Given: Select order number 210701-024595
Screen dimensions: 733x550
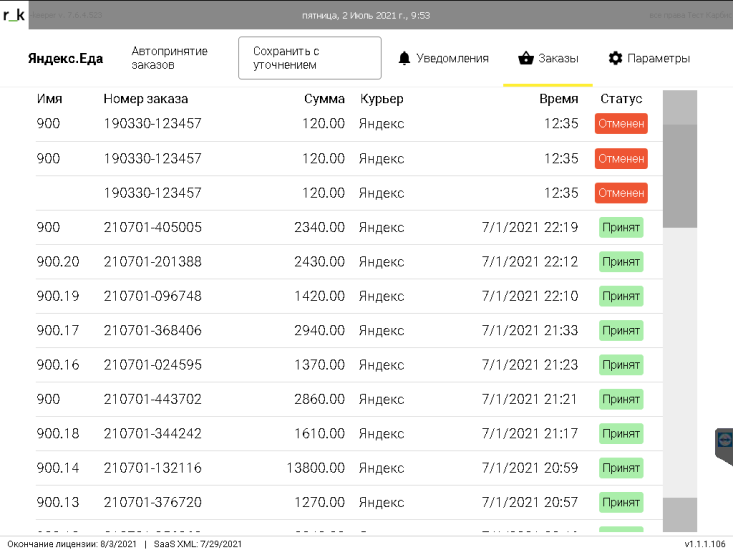Looking at the screenshot, I should 152,364.
